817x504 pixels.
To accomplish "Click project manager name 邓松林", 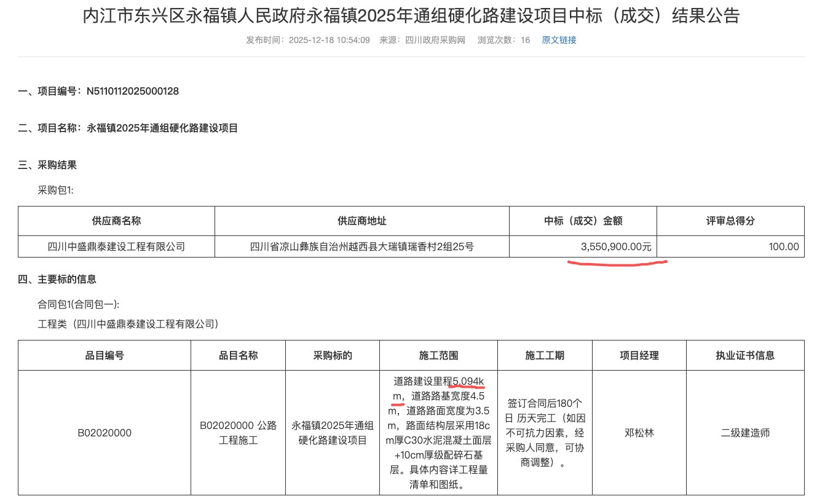I will 639,433.
